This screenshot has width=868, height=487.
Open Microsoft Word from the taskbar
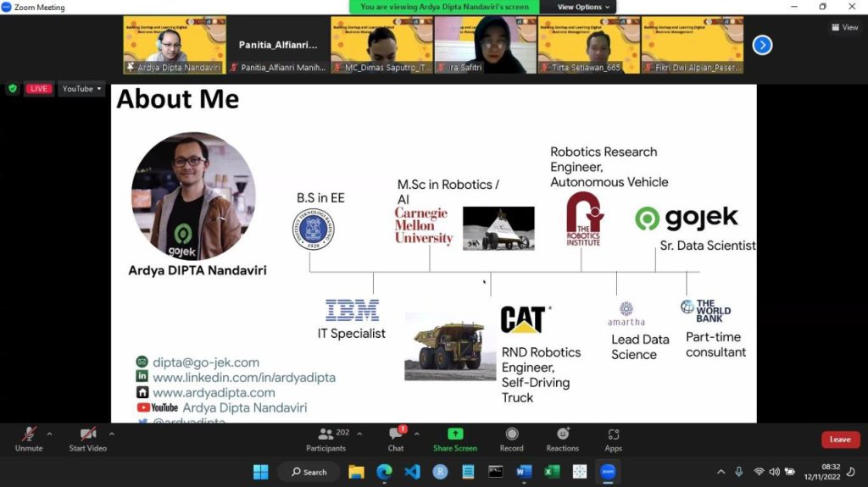[x=524, y=472]
